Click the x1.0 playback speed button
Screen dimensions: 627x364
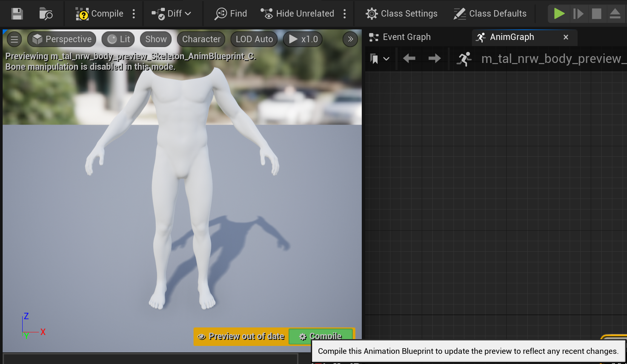pos(303,39)
